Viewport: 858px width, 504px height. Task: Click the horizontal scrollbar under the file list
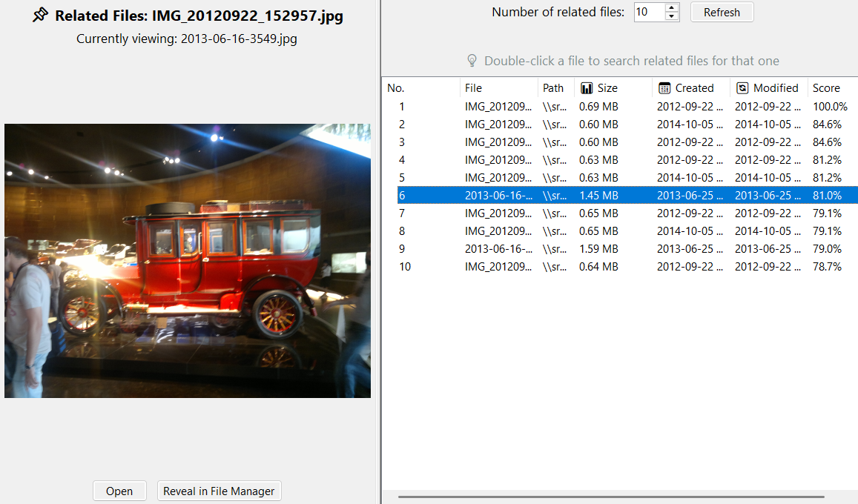[611, 497]
